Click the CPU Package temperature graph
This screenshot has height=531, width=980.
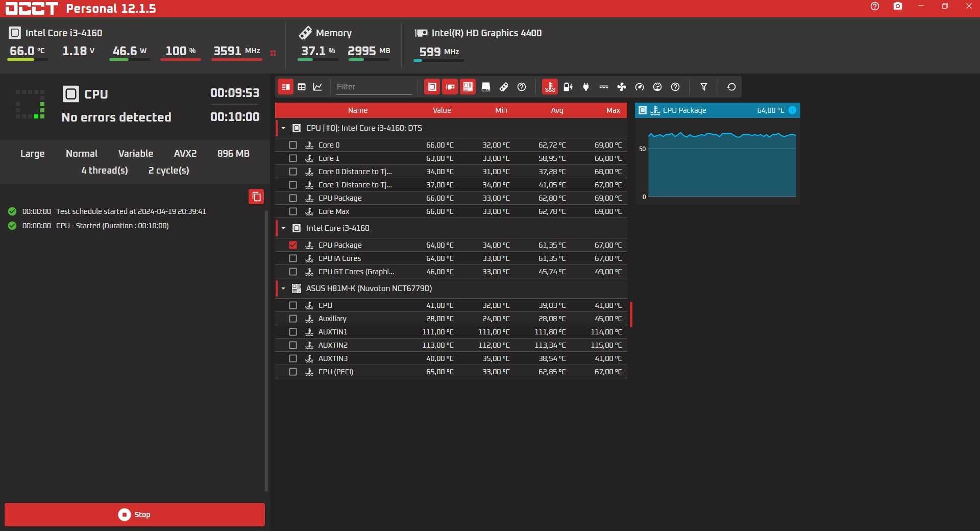[722, 164]
